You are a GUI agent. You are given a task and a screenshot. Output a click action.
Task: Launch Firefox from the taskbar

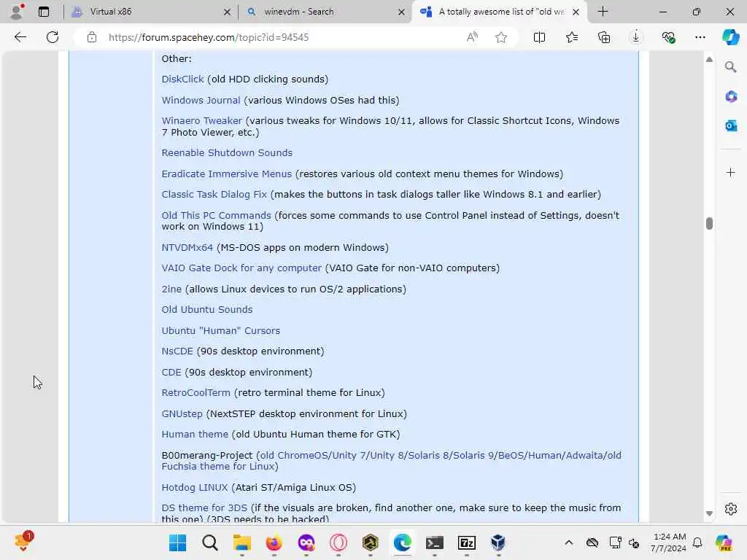click(x=274, y=542)
